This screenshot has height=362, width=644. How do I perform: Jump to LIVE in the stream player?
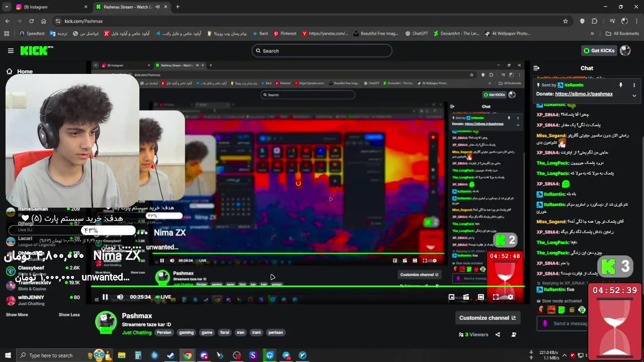(x=164, y=297)
